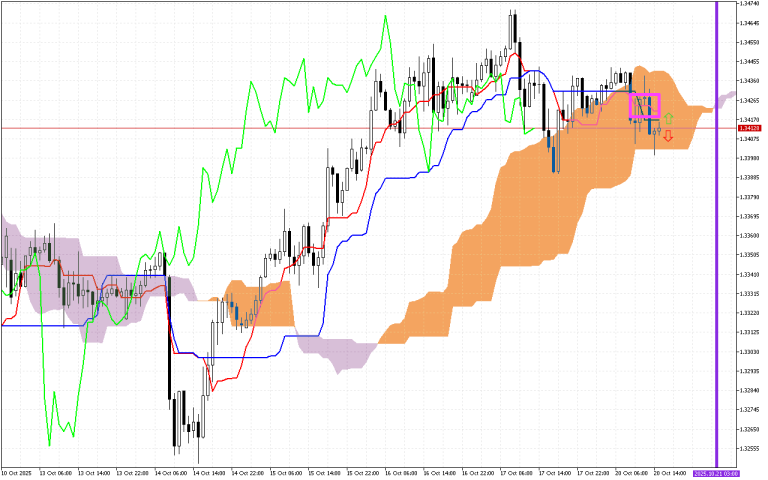Click price level 1.33315 on the scale

tap(750, 294)
